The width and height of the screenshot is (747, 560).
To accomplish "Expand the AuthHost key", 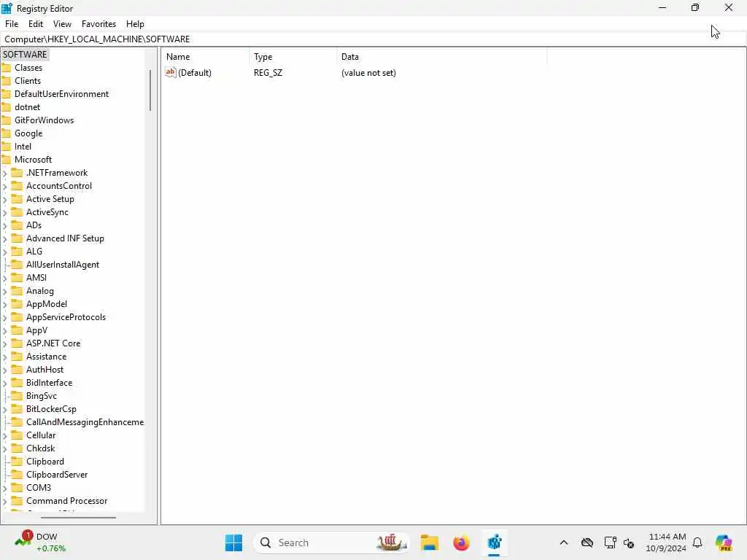I will (x=5, y=370).
